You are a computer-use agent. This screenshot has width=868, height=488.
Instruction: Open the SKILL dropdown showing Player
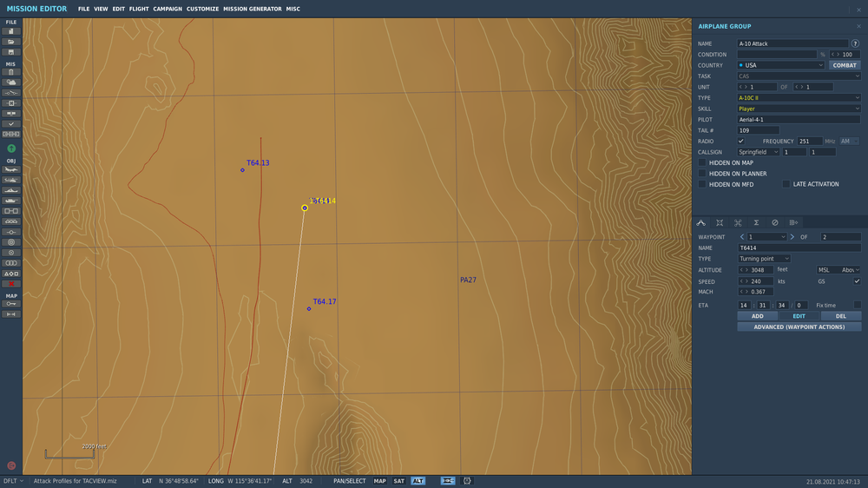(x=799, y=109)
